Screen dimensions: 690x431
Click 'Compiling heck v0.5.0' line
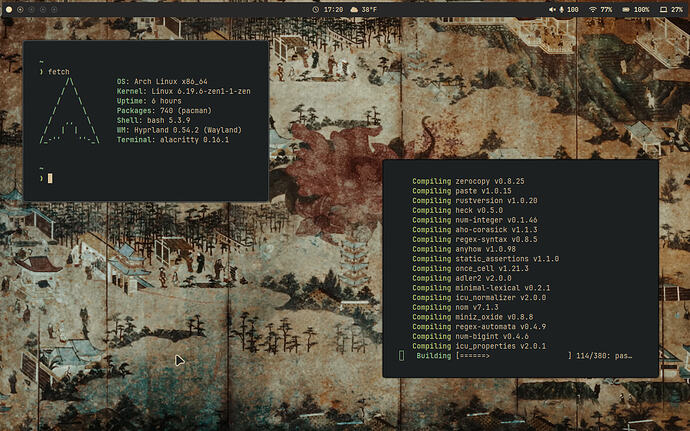458,210
